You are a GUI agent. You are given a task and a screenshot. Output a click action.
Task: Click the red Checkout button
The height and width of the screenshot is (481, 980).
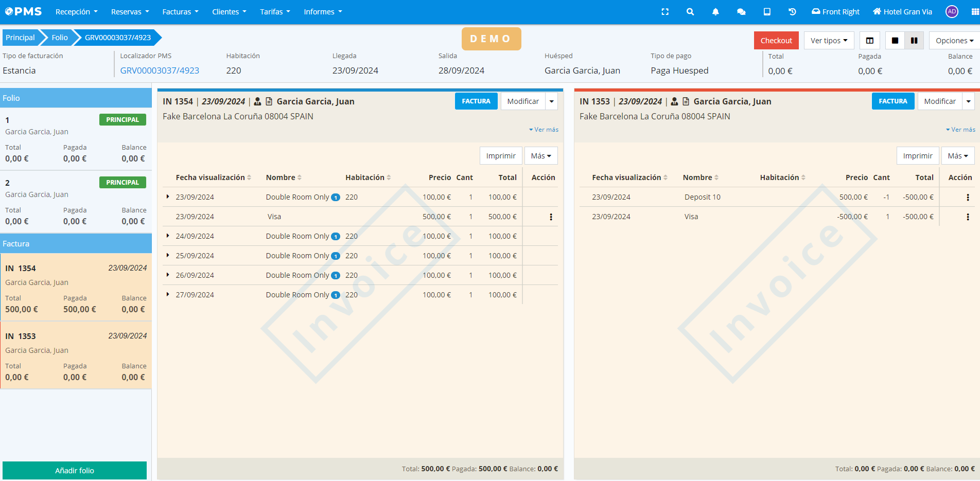(776, 41)
